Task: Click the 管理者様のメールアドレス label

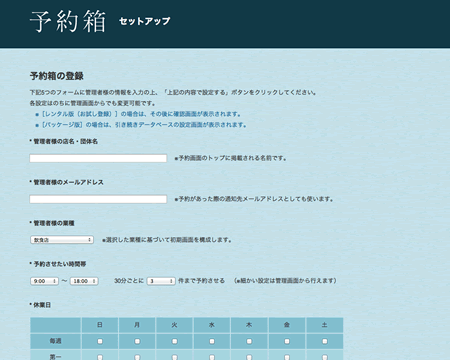Action: (x=68, y=182)
